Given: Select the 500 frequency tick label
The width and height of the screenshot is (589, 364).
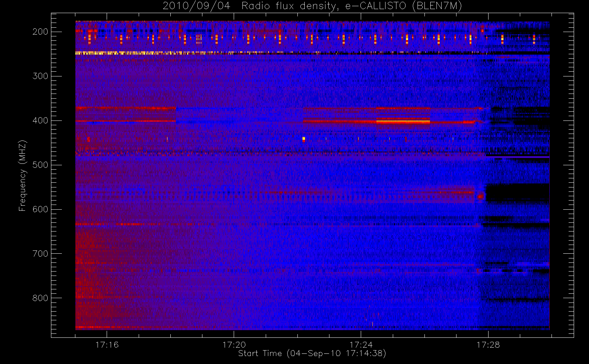Looking at the screenshot, I should tap(40, 165).
